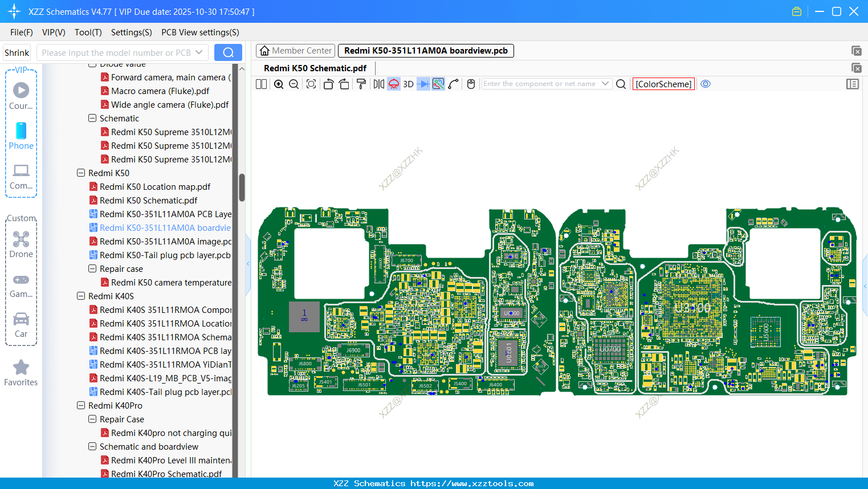Select the route path tool icon
Image resolution: width=868 pixels, height=489 pixels.
coord(454,84)
